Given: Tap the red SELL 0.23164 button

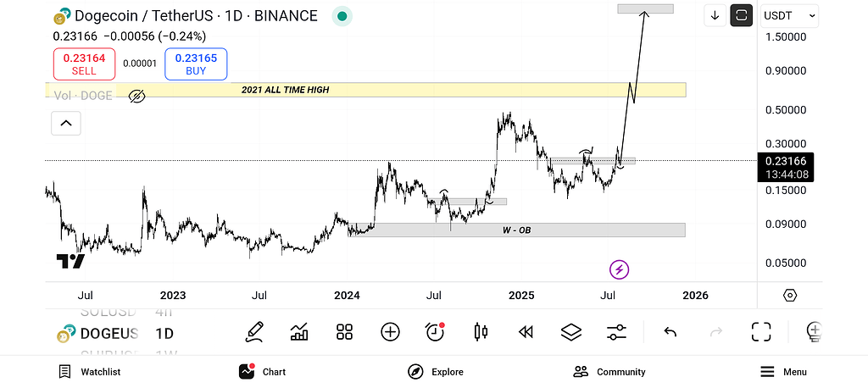Looking at the screenshot, I should pyautogui.click(x=84, y=64).
